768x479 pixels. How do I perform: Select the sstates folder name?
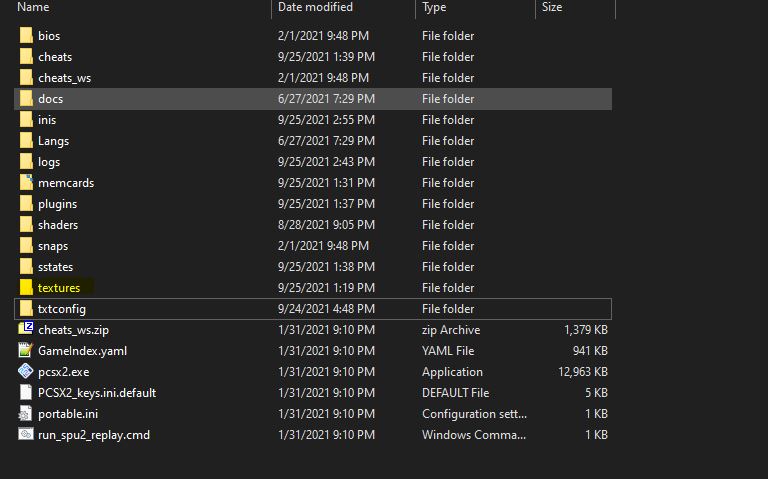click(x=55, y=267)
